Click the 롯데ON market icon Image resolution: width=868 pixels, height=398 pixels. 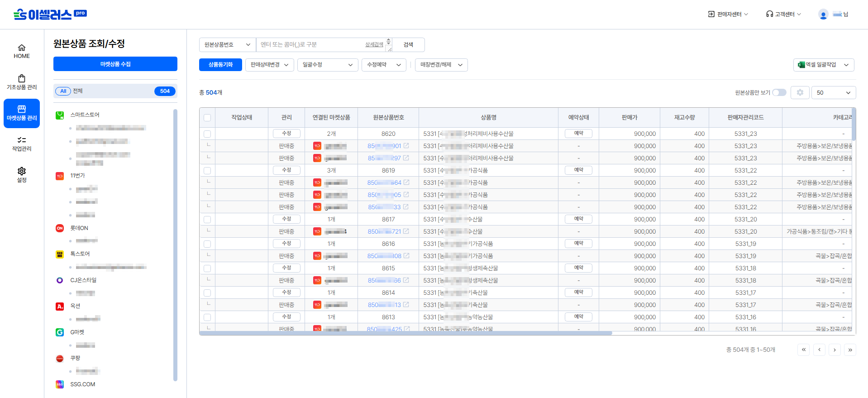(60, 228)
